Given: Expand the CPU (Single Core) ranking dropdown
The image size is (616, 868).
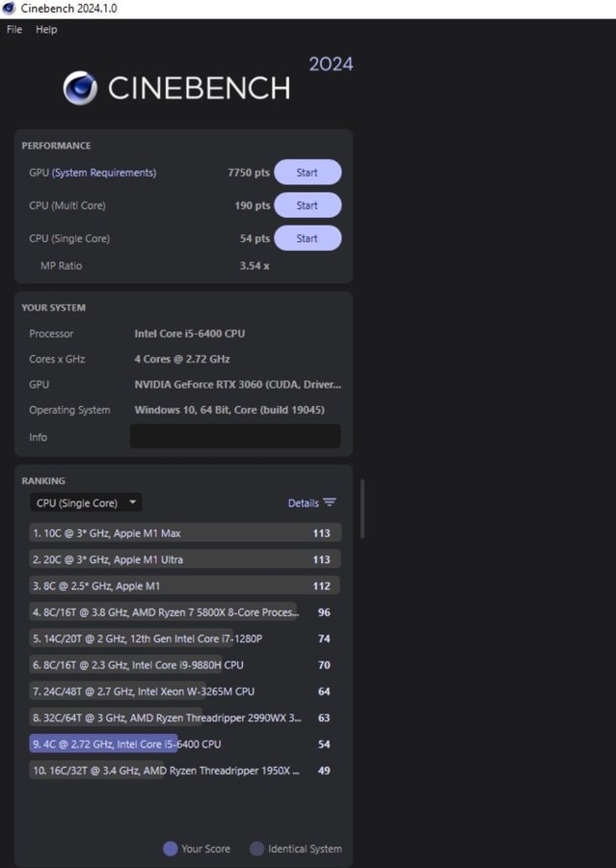Looking at the screenshot, I should point(85,502).
